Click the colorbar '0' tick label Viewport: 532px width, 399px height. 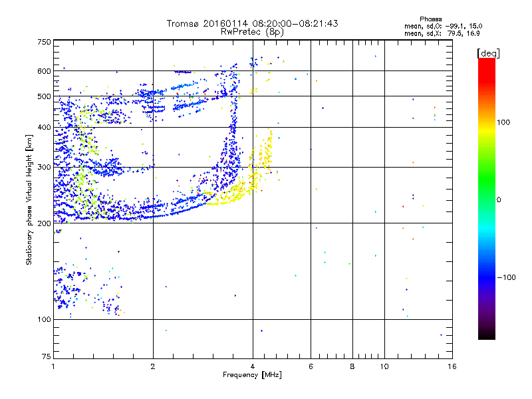tap(499, 200)
